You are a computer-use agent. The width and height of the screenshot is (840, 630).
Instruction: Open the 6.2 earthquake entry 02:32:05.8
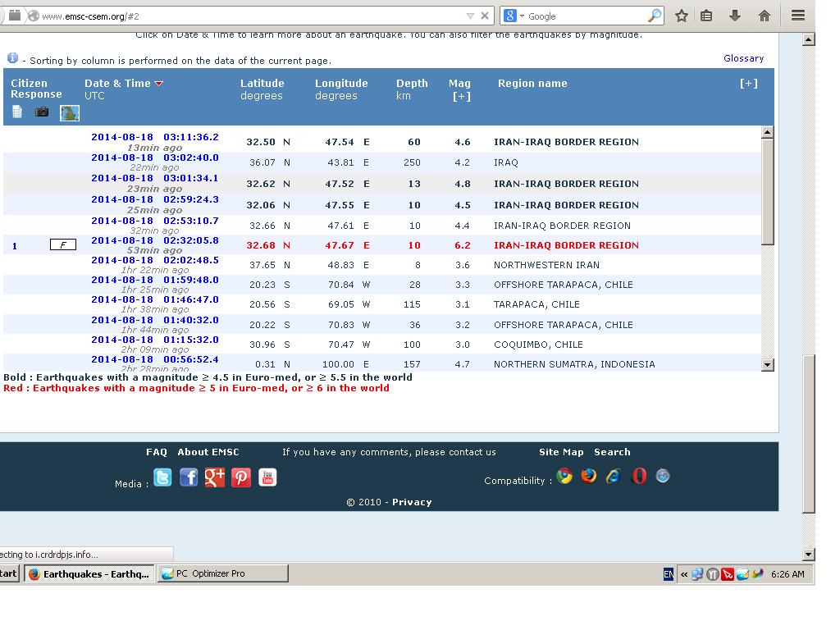[x=154, y=240]
